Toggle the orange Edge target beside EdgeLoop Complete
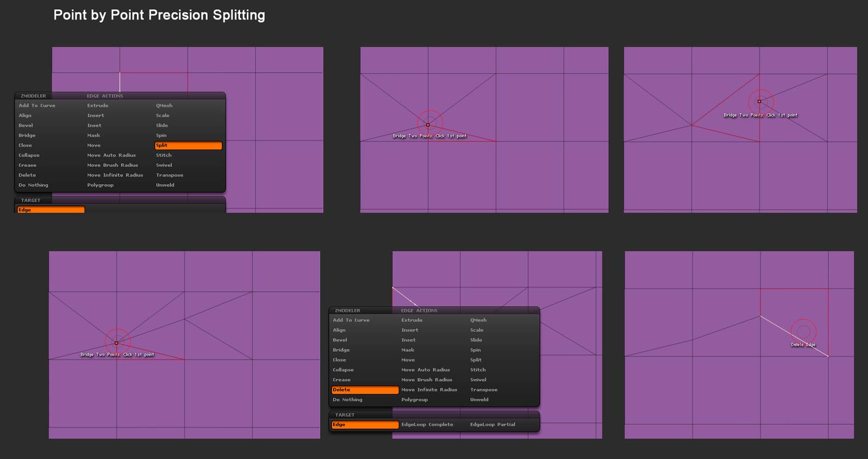 tap(365, 424)
